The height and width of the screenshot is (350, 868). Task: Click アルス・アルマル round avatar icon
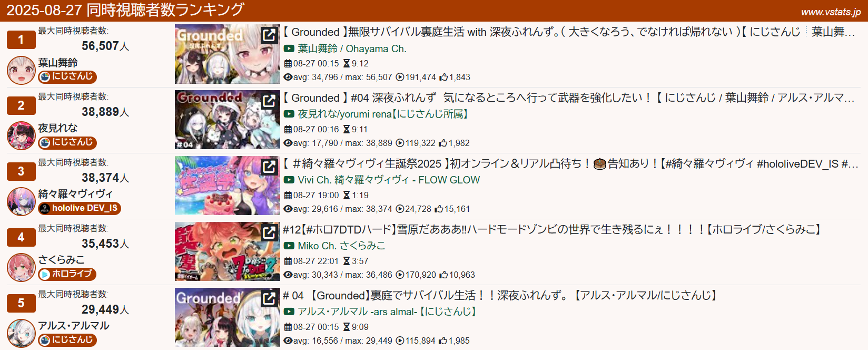[x=21, y=333]
